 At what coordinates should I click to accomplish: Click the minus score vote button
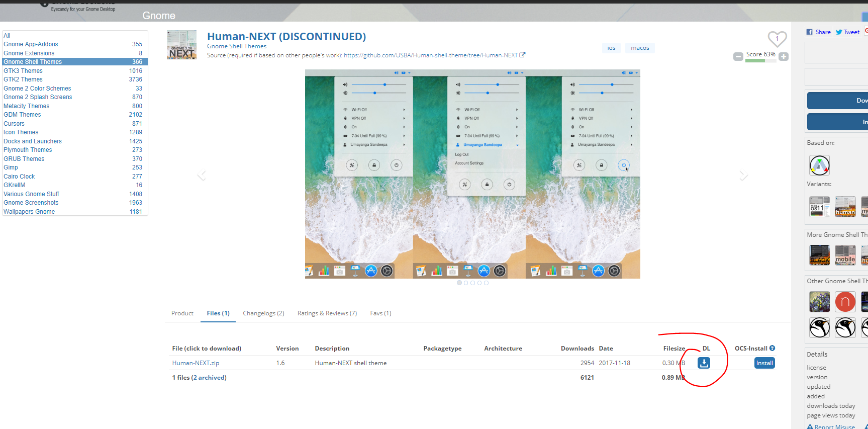tap(738, 57)
